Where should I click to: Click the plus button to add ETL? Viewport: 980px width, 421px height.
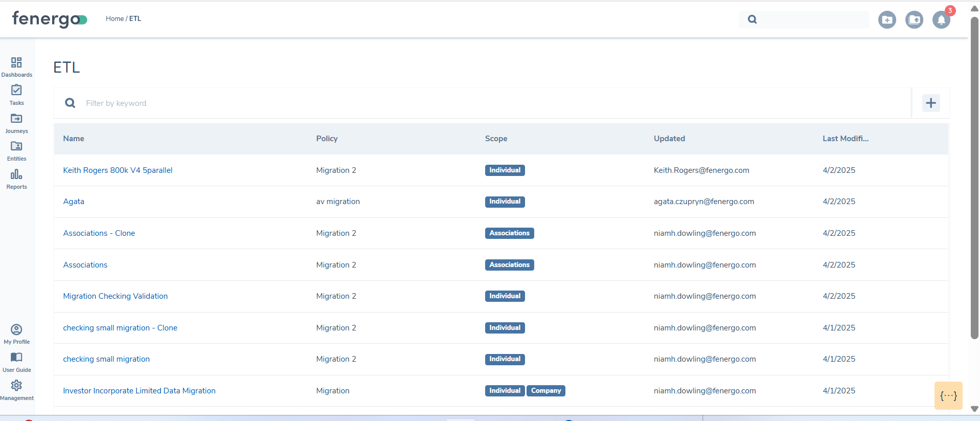(x=930, y=103)
